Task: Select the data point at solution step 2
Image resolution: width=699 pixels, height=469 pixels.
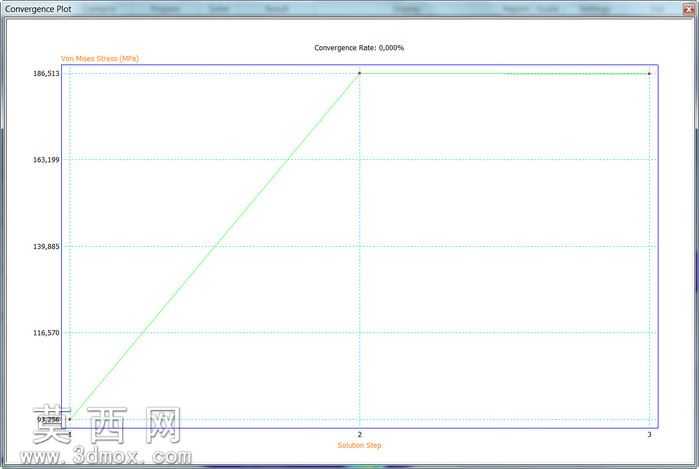Action: pos(360,73)
